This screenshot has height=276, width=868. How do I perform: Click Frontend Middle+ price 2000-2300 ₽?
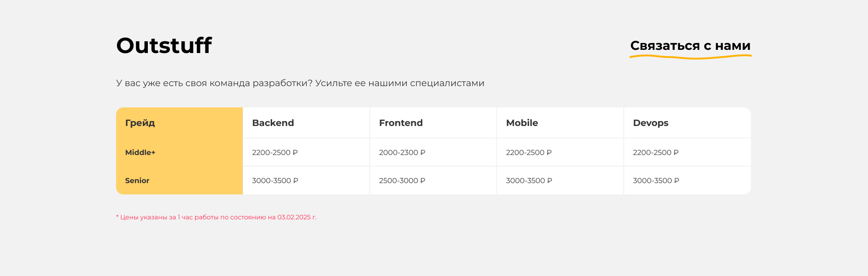coord(402,153)
